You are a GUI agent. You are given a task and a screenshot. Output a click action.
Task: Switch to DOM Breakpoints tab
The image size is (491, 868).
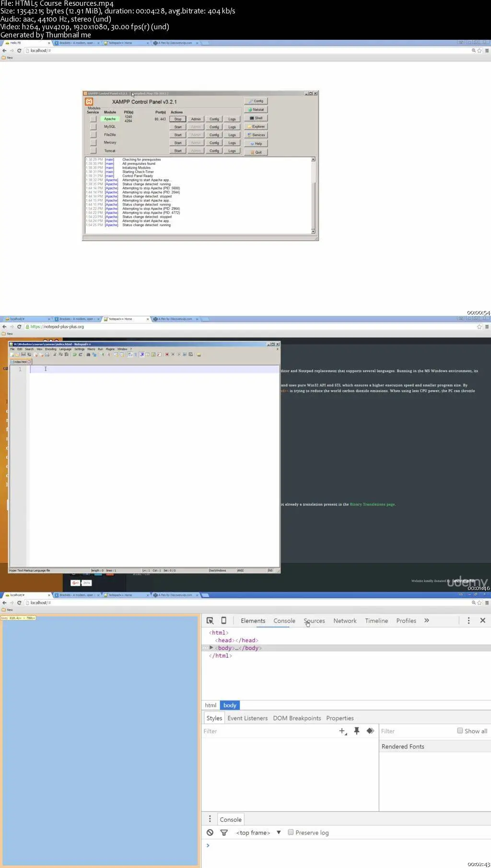point(297,718)
